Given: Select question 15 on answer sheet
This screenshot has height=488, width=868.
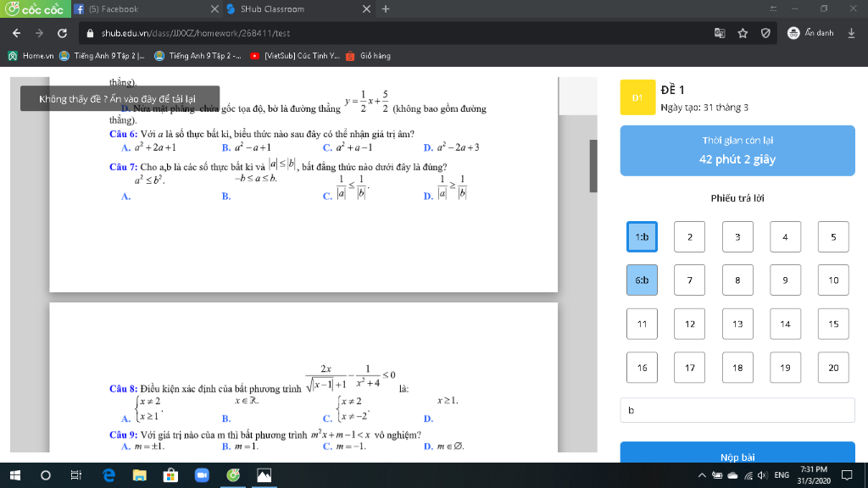Looking at the screenshot, I should 833,324.
